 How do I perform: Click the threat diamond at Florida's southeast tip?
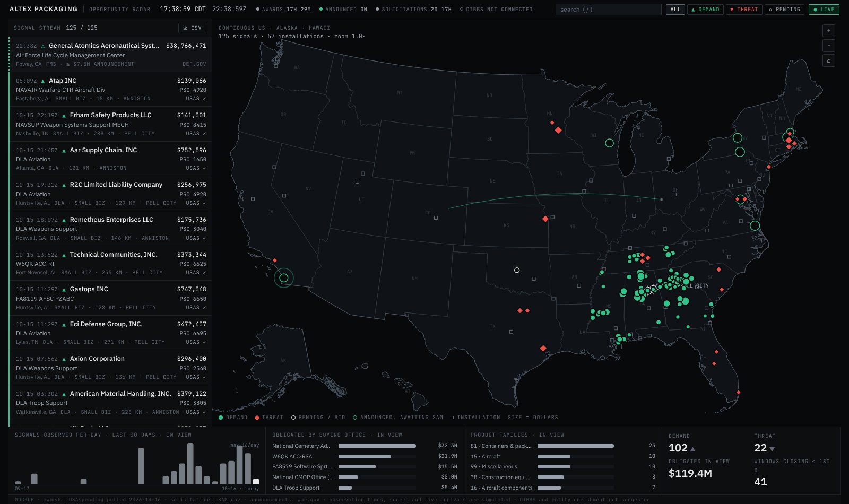pos(739,393)
